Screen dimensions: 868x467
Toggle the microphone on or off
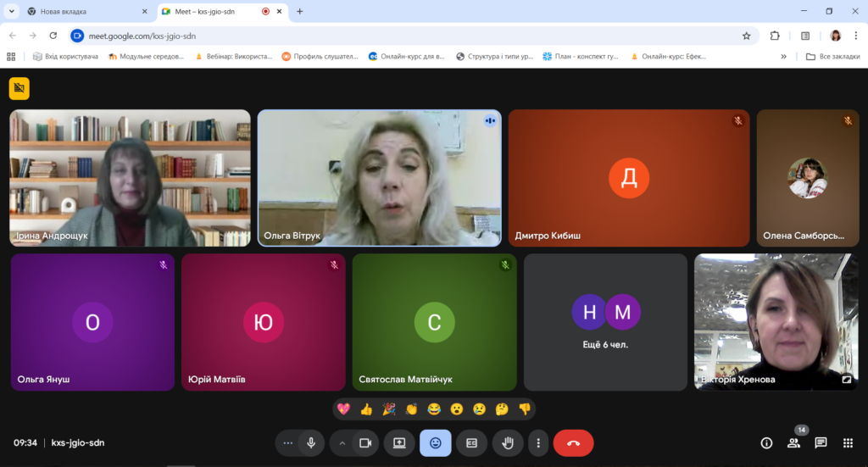(311, 442)
